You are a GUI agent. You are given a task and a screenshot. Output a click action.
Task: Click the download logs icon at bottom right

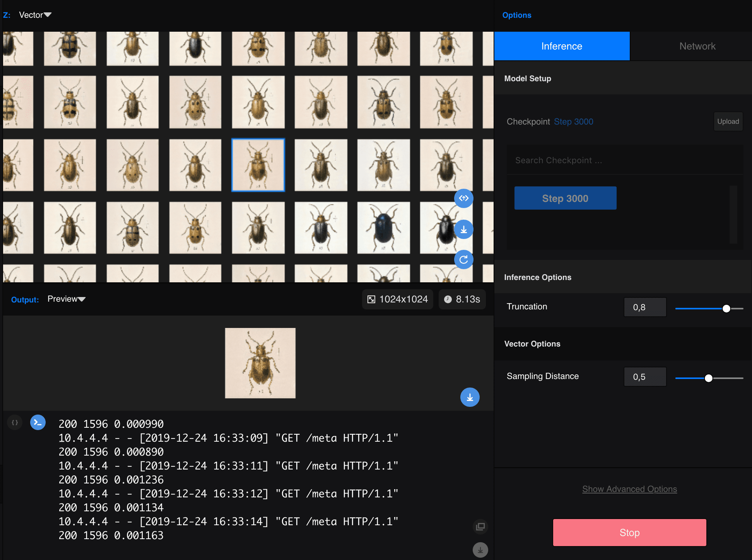click(480, 550)
